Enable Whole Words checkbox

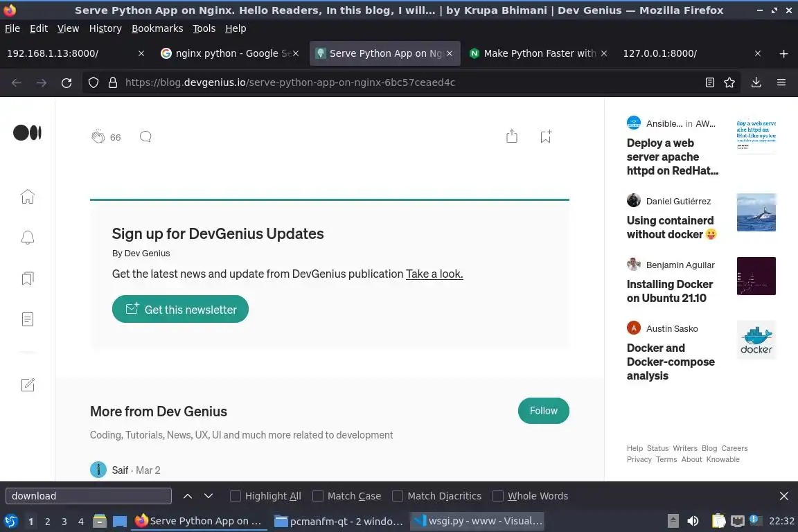(498, 496)
